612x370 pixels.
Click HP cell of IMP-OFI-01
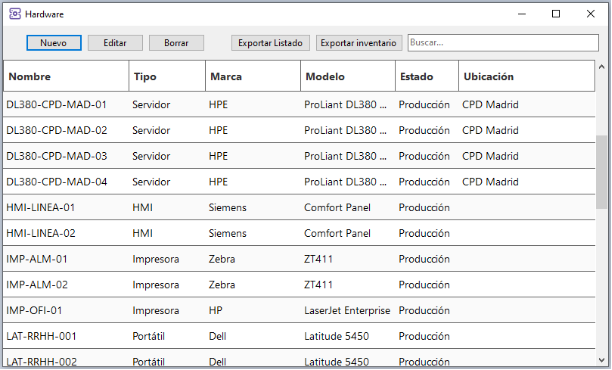pos(215,311)
